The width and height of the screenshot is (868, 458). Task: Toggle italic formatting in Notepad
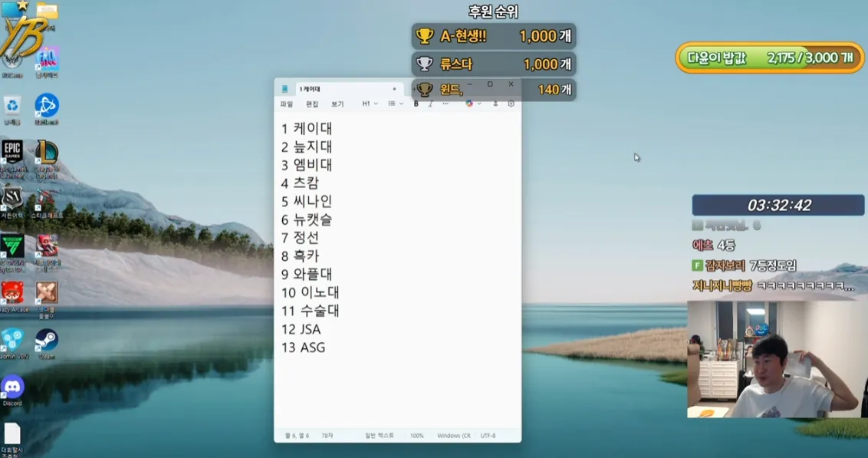[430, 104]
